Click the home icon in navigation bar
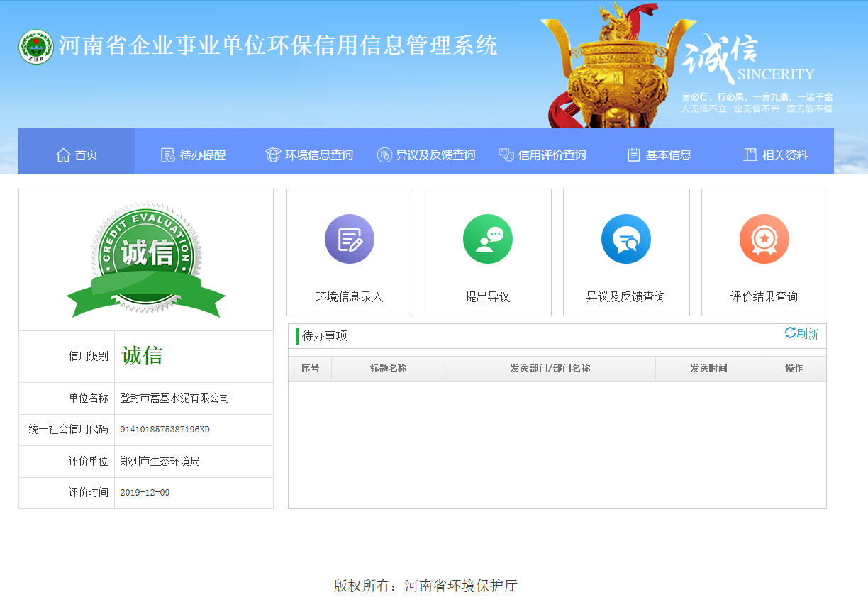The width and height of the screenshot is (868, 614). coord(63,155)
